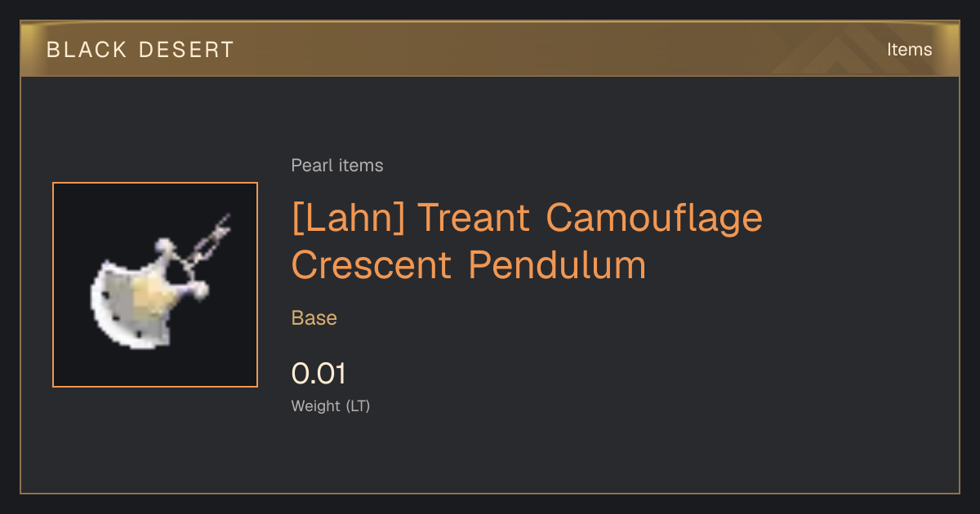Open the Pearl items category
The width and height of the screenshot is (980, 514).
[337, 166]
